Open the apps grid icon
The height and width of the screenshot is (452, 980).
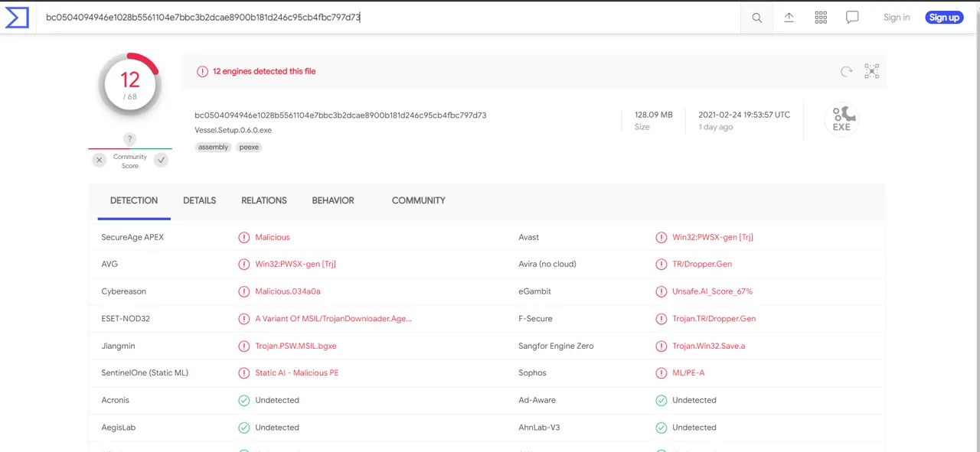tap(821, 18)
